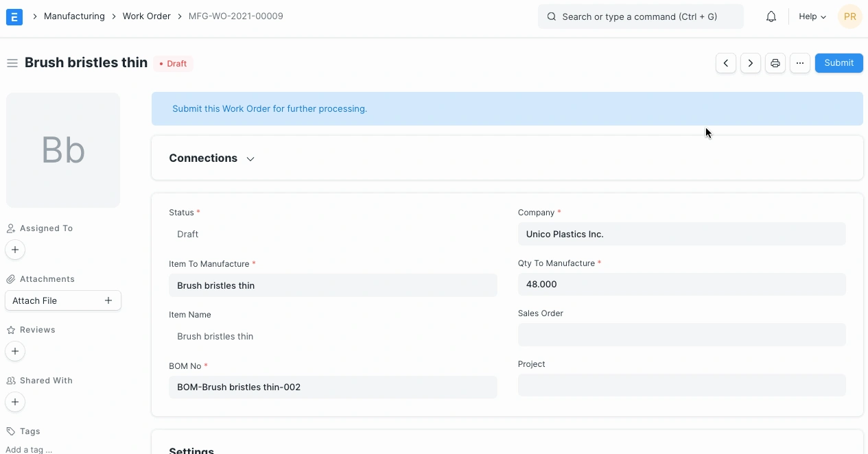
Task: Open the three-dots more actions menu
Action: coord(800,63)
